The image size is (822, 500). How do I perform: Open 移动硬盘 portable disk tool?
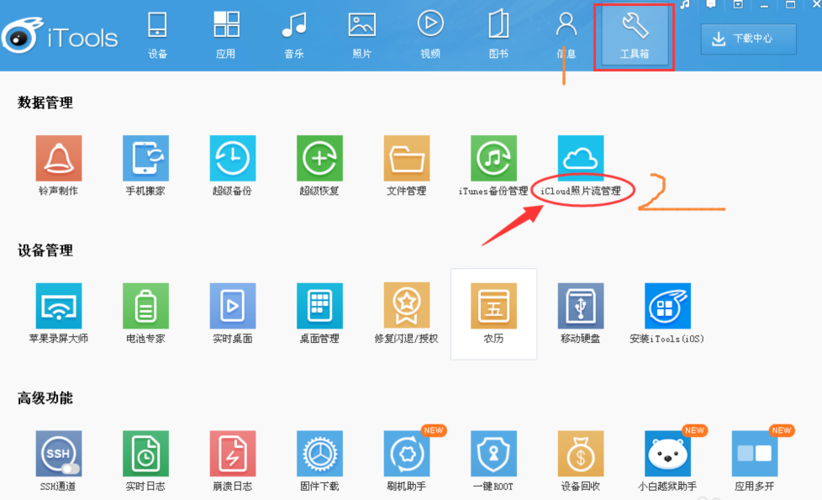580,306
